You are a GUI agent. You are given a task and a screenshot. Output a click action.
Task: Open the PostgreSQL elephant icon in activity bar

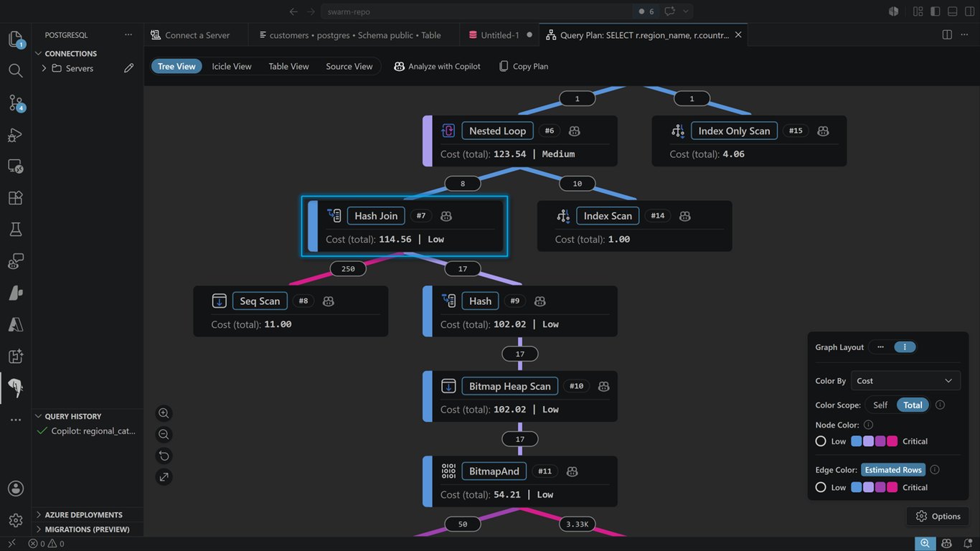(15, 388)
